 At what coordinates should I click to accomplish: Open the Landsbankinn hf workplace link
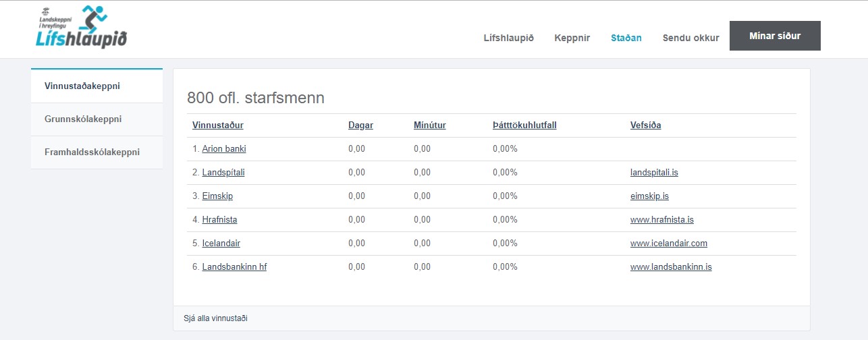tap(234, 266)
